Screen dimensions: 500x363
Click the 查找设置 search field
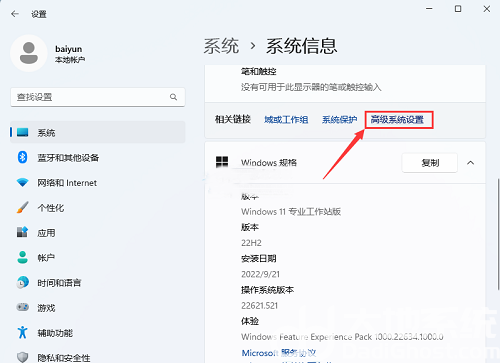[98, 97]
